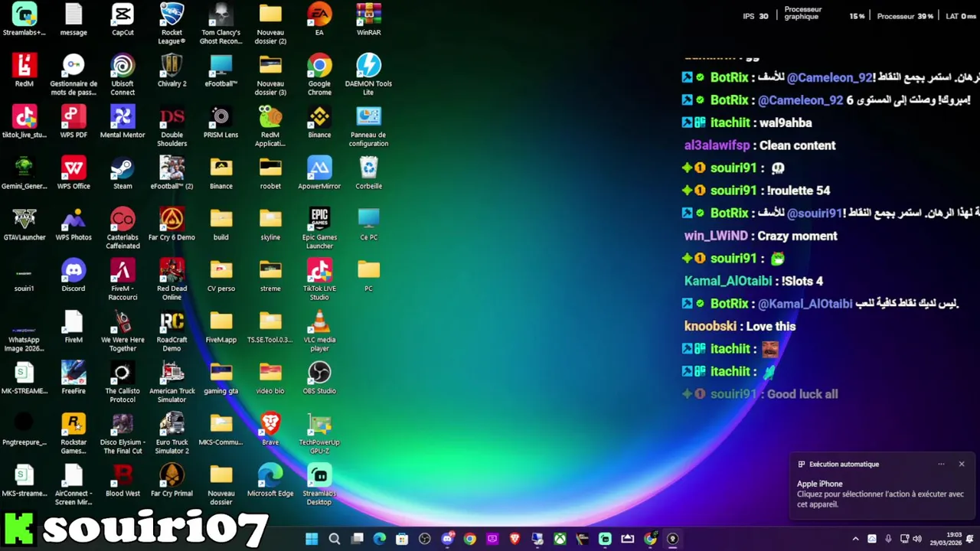The height and width of the screenshot is (551, 980).
Task: Open Task View on the taskbar
Action: [x=357, y=539]
